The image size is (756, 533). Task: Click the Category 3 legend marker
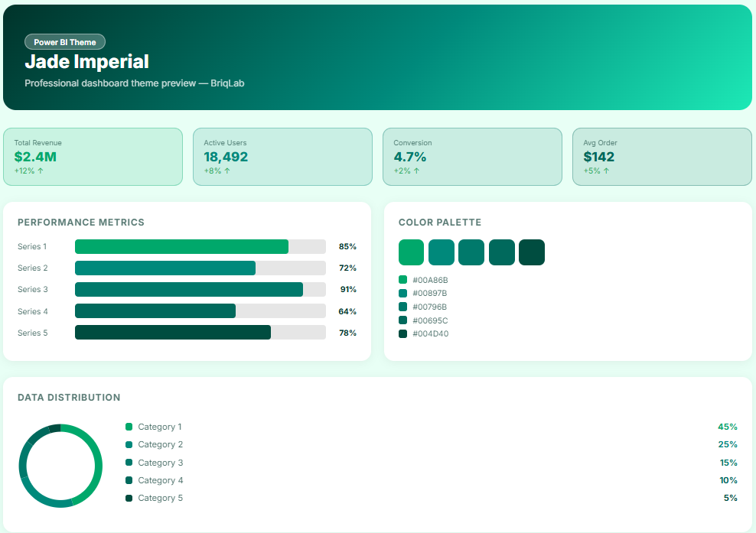point(129,463)
